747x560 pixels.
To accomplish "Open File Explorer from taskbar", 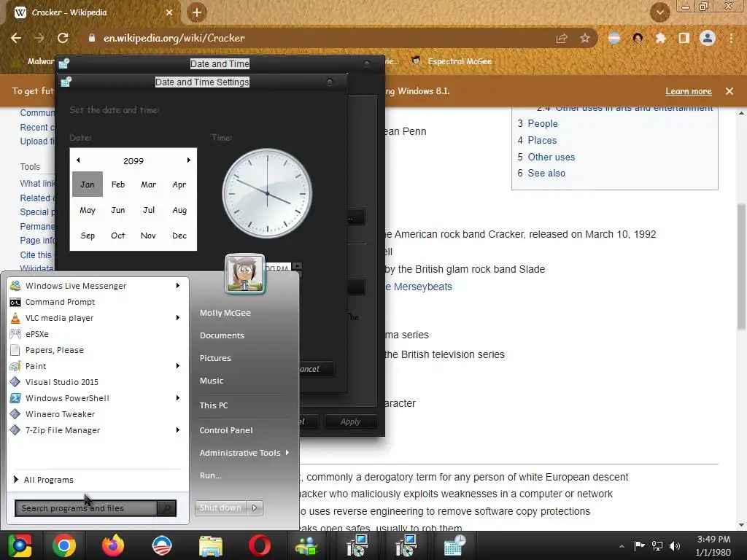I will pyautogui.click(x=211, y=545).
